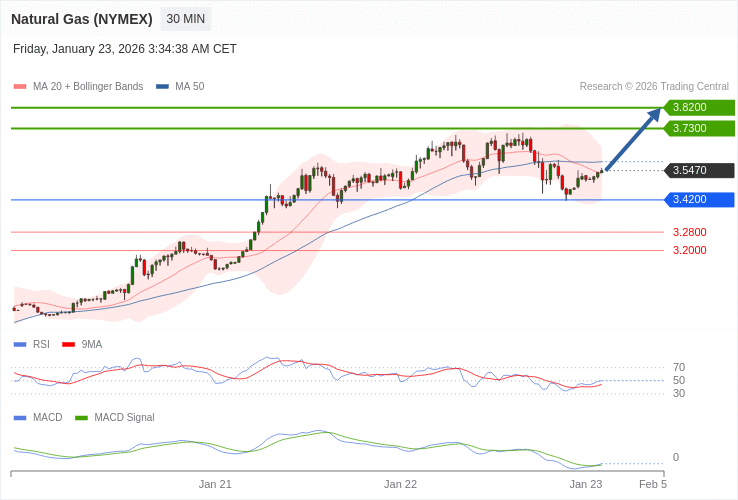Click the 3.7300 resistance price tag

[699, 128]
